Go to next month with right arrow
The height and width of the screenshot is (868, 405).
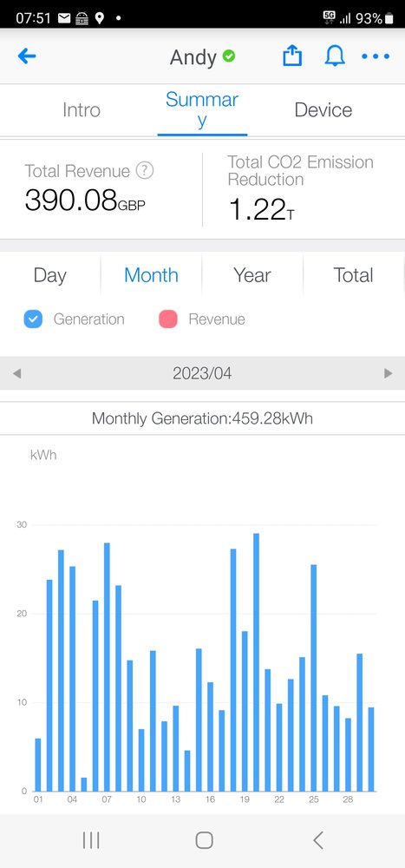coord(388,373)
